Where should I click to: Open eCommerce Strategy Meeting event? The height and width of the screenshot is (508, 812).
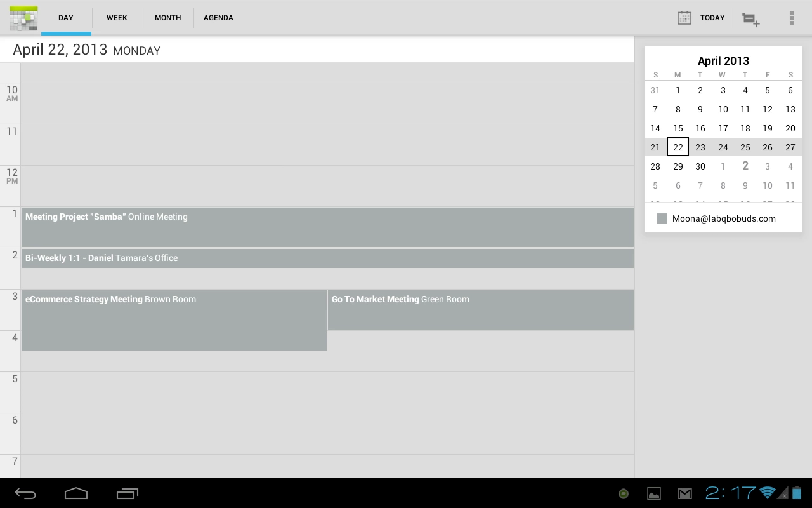tap(174, 320)
